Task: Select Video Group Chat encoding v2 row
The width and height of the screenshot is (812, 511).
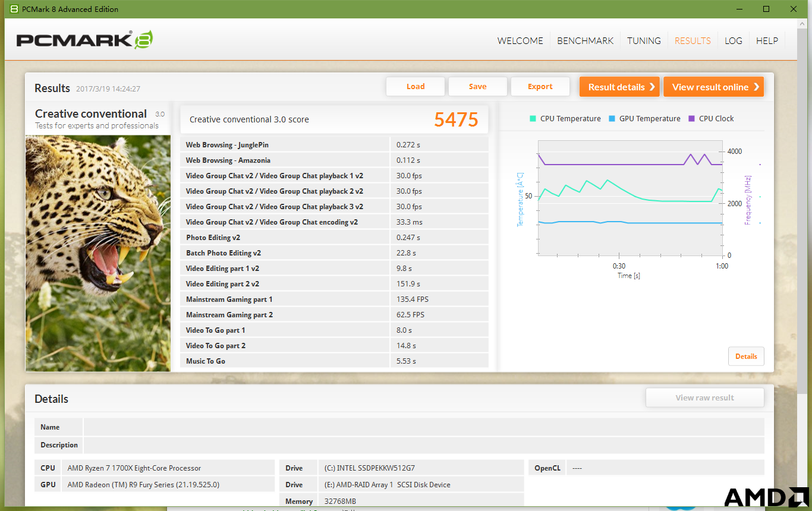Action: click(334, 222)
